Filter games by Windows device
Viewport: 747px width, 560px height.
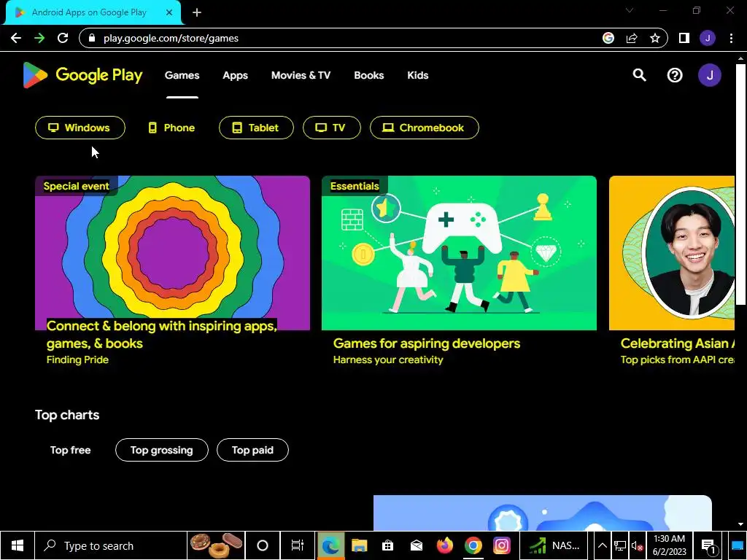tap(80, 128)
